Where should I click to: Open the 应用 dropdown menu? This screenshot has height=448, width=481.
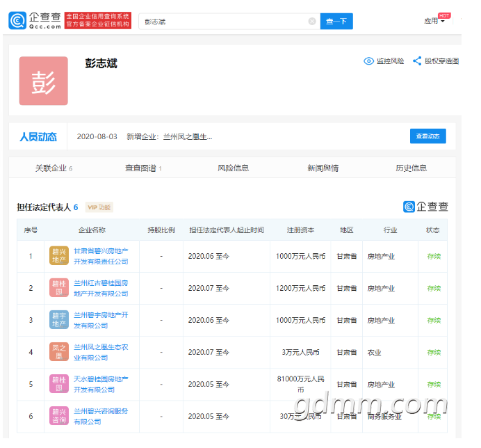click(x=434, y=21)
